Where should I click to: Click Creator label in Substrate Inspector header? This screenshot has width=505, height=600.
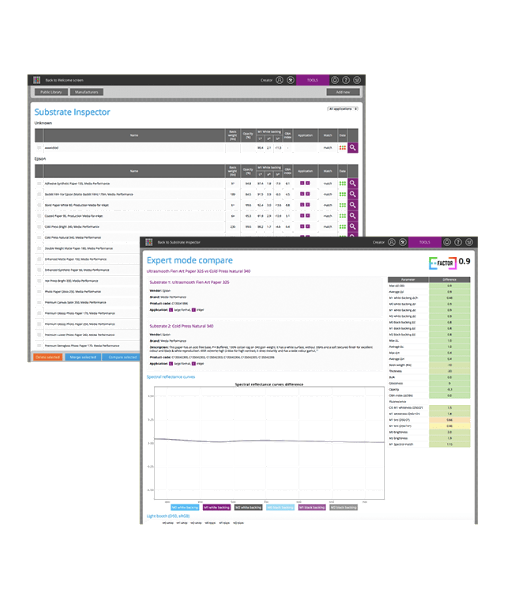pos(266,80)
